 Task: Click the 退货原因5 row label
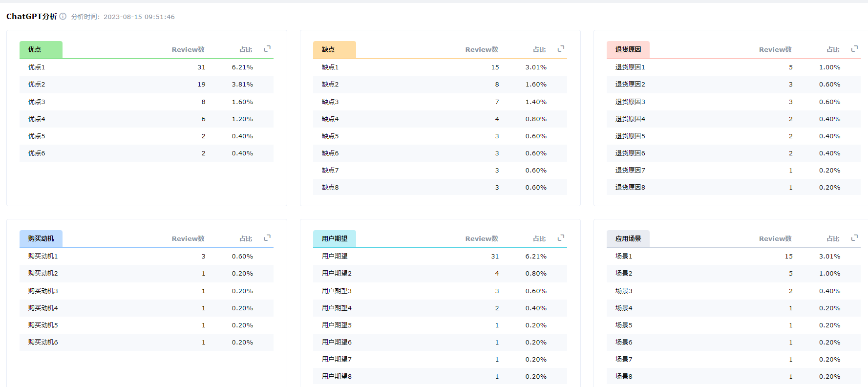click(x=630, y=136)
